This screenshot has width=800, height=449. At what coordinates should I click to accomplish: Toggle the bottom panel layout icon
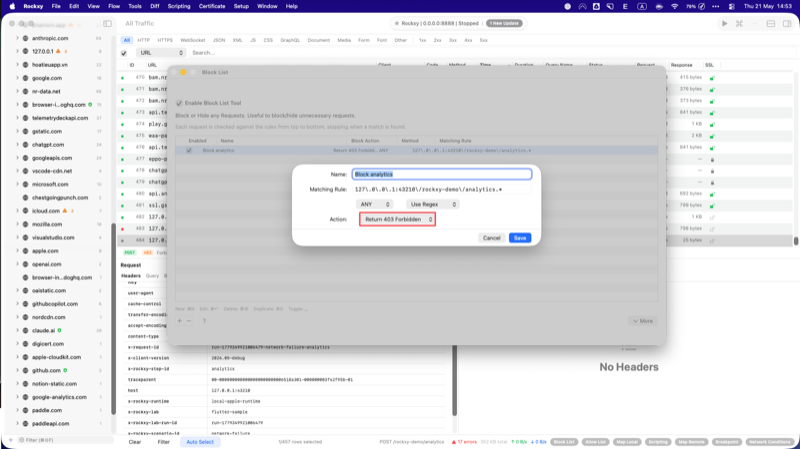(771, 23)
